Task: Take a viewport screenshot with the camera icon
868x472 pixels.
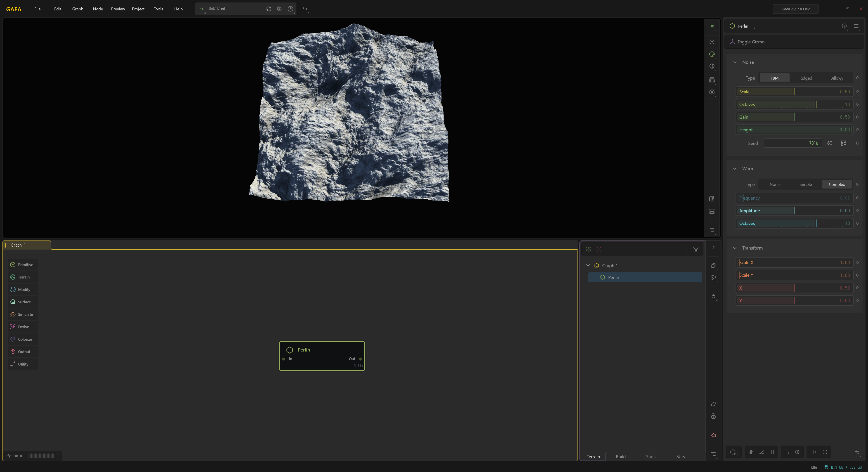Action: coord(712,92)
